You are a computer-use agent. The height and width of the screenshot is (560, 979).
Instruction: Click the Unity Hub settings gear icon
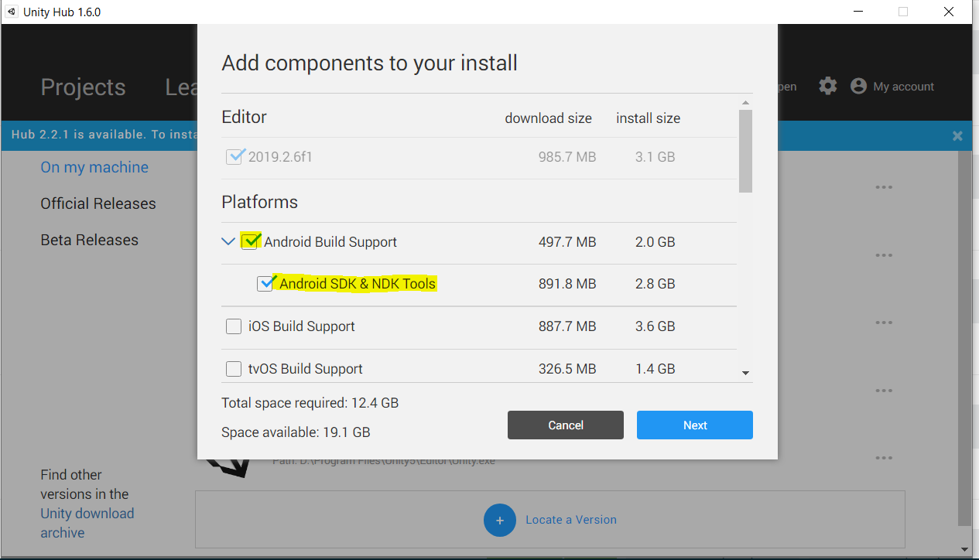click(828, 86)
